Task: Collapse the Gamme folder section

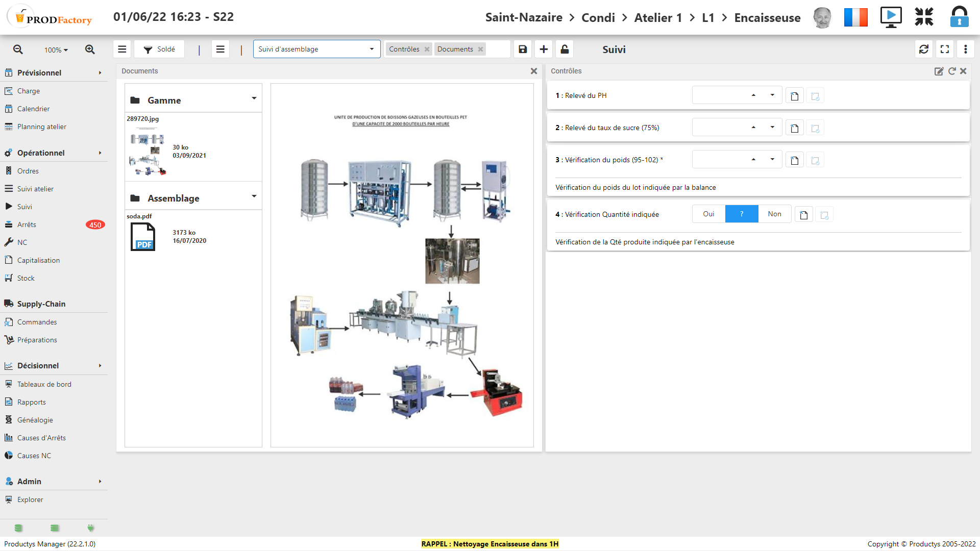Action: 254,99
